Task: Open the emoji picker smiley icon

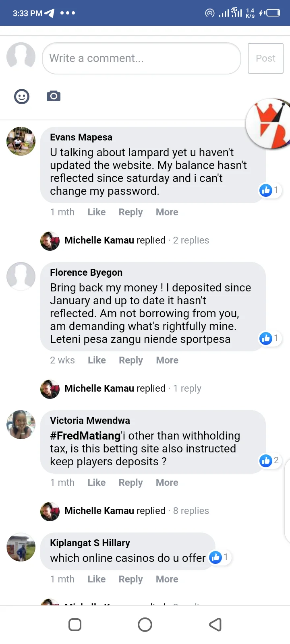Action: pos(22,97)
